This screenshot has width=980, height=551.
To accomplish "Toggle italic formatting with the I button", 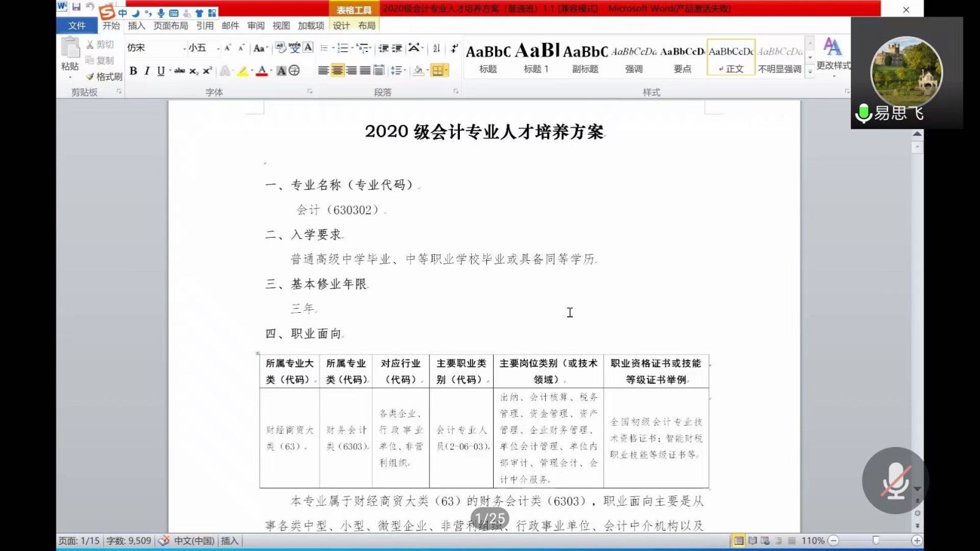I will click(147, 71).
